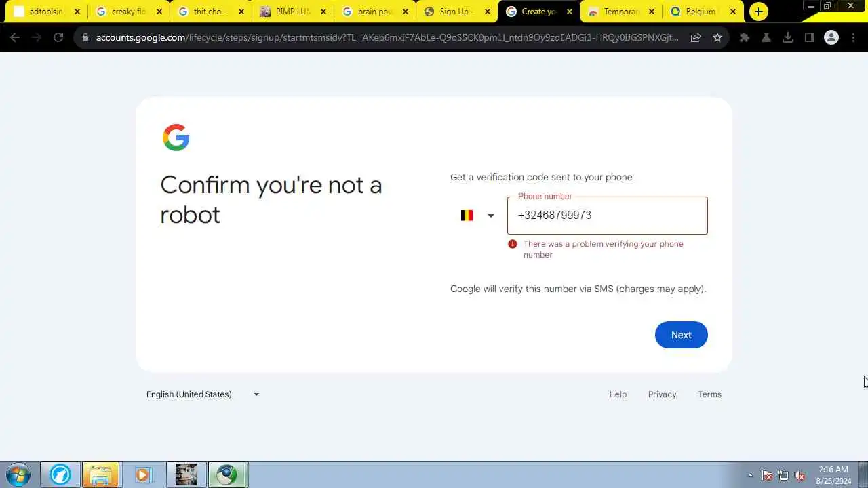Close the adtoolsin tab

tap(77, 12)
